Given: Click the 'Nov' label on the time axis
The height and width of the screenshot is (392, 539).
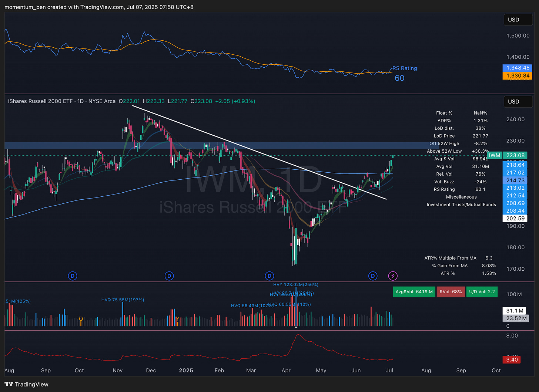Looking at the screenshot, I should point(117,371).
